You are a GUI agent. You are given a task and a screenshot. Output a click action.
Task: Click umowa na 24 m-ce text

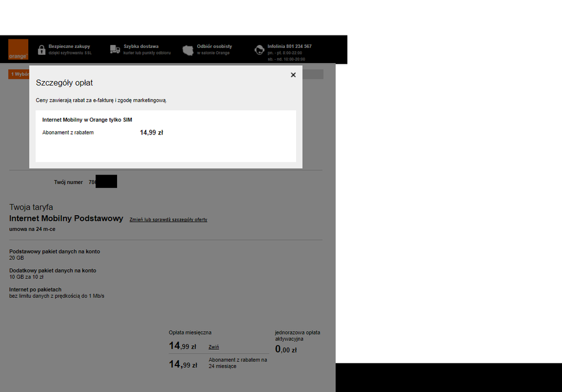click(32, 229)
